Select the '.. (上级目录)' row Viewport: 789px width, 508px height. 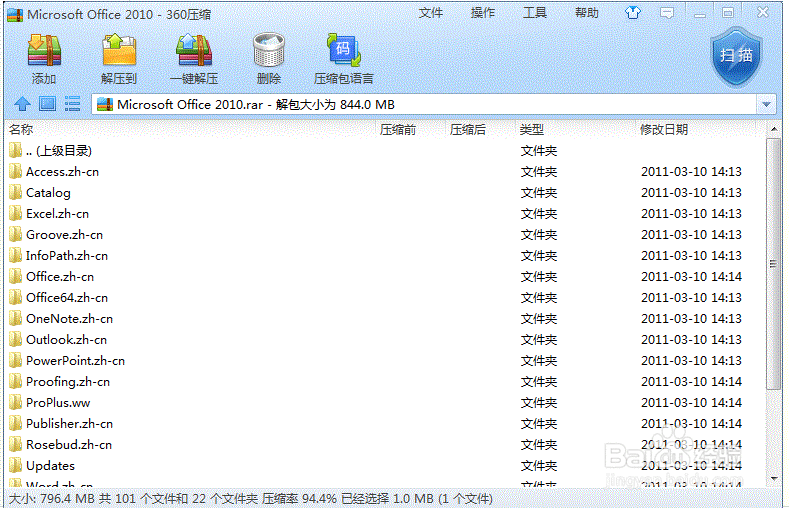[x=384, y=150]
